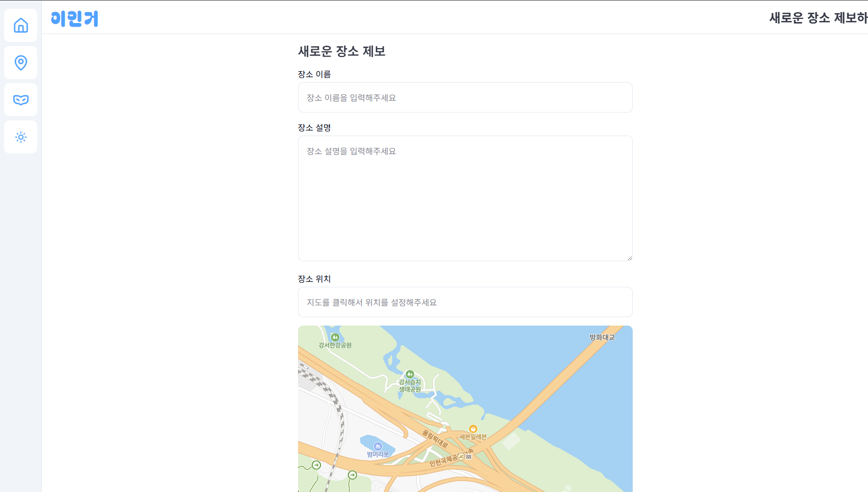Image resolution: width=868 pixels, height=492 pixels.
Task: Toggle light theme with sun icon
Action: (x=21, y=137)
